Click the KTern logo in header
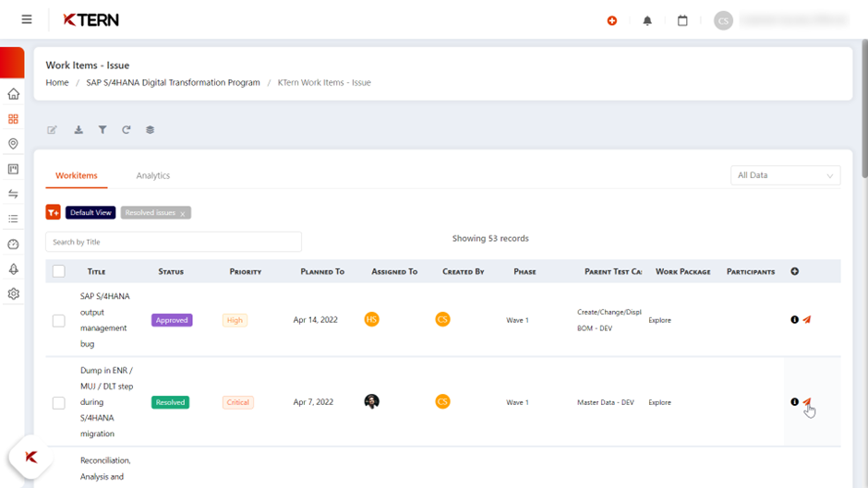The width and height of the screenshot is (868, 488). point(90,20)
